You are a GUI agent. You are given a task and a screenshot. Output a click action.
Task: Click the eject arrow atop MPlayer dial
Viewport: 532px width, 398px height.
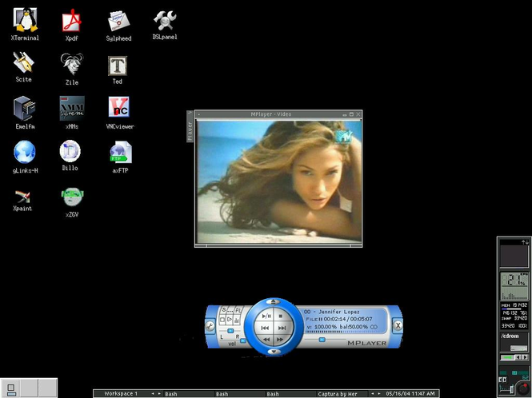tap(274, 302)
